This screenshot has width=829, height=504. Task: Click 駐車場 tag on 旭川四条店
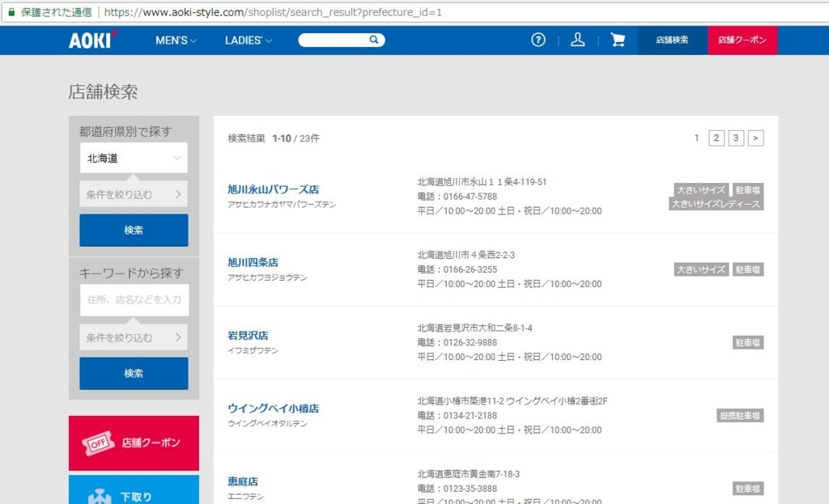[x=747, y=269]
